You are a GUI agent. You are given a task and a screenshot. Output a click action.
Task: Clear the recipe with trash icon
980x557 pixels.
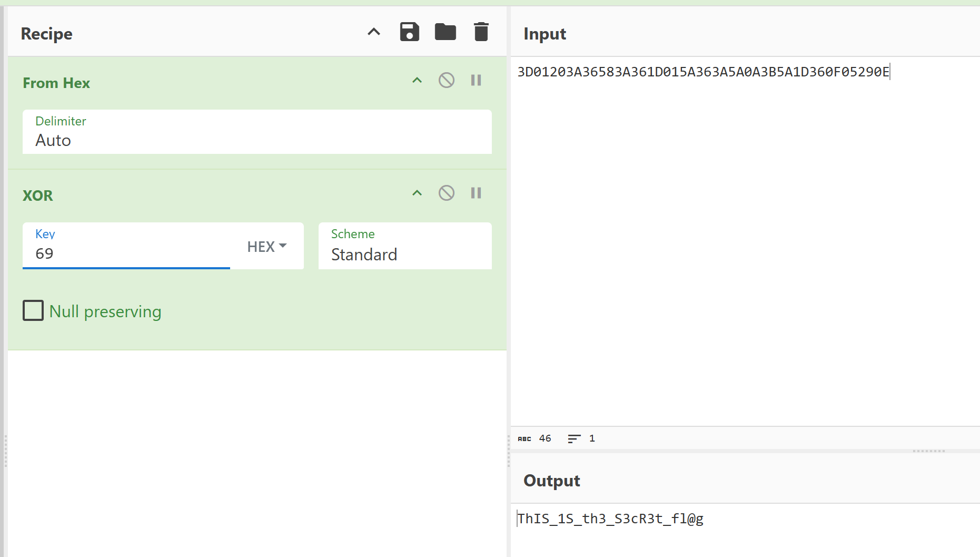point(481,32)
